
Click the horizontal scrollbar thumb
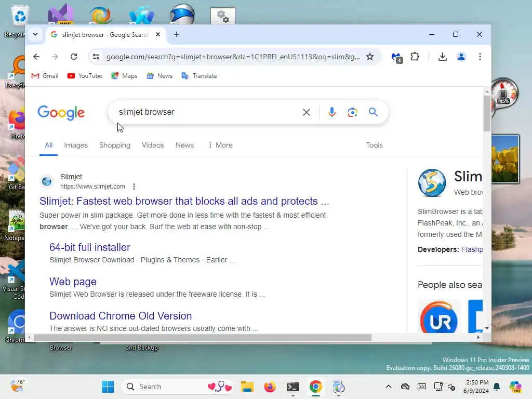click(203, 338)
